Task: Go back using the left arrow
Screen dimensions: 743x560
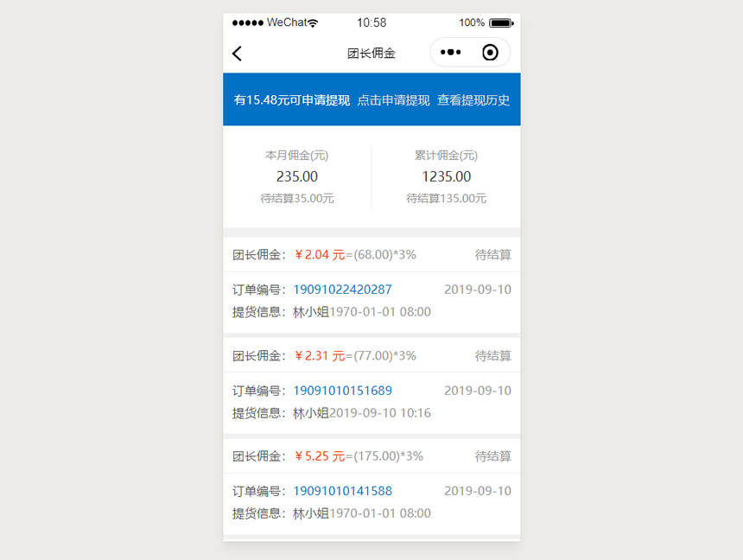Action: click(238, 54)
